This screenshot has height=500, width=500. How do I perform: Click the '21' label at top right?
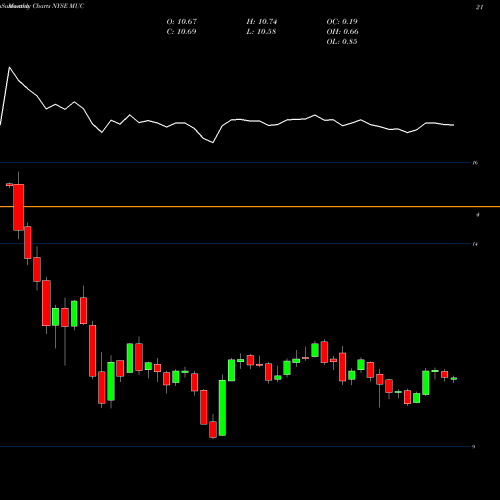pos(479,7)
